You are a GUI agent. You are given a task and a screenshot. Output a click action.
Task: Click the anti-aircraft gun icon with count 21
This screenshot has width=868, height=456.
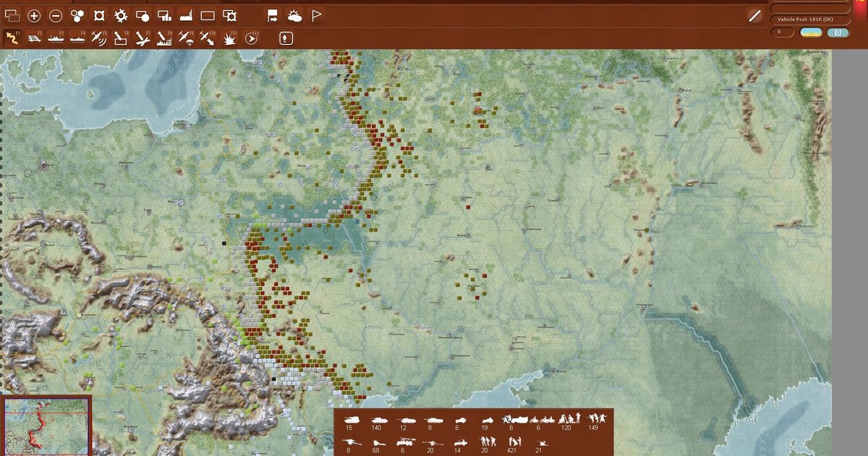point(542,443)
